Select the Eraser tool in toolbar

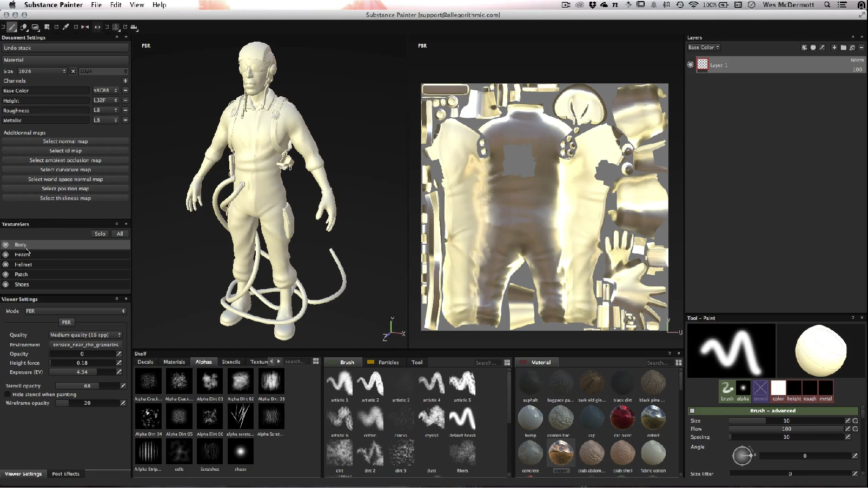pos(24,27)
